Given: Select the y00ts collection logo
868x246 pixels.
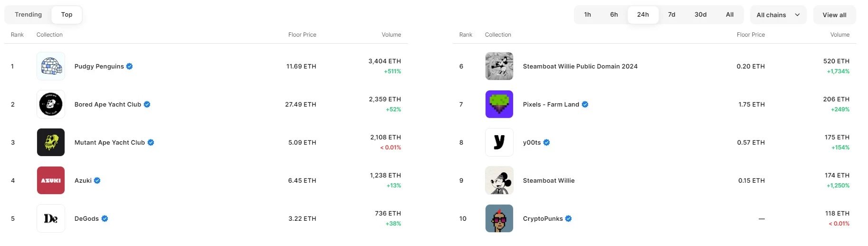Looking at the screenshot, I should 499,142.
